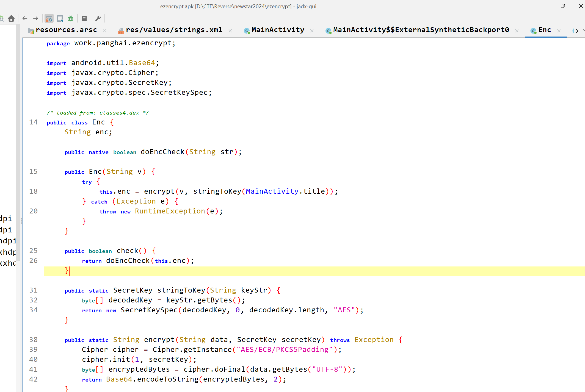Click the panel splitter handle dots
The height and width of the screenshot is (392, 585).
pos(21,221)
